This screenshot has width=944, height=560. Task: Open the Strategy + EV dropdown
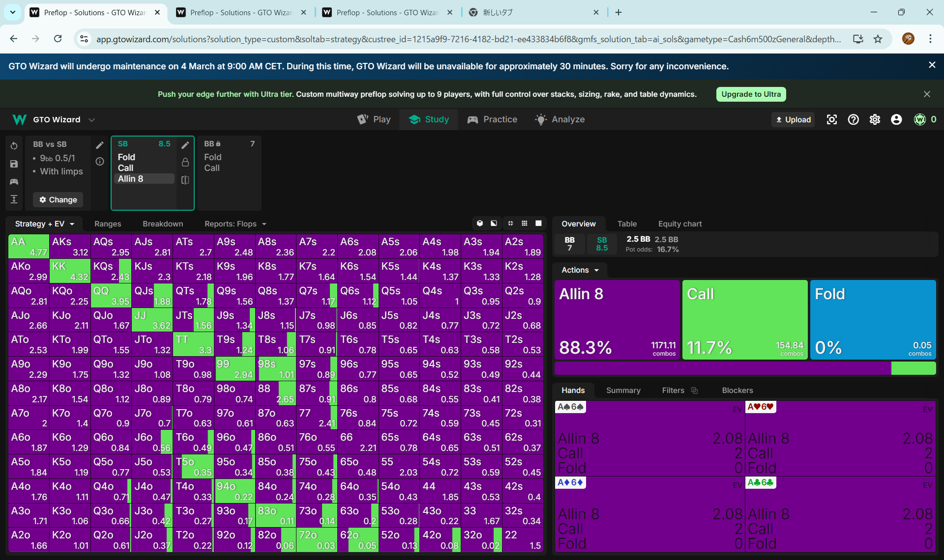click(44, 224)
